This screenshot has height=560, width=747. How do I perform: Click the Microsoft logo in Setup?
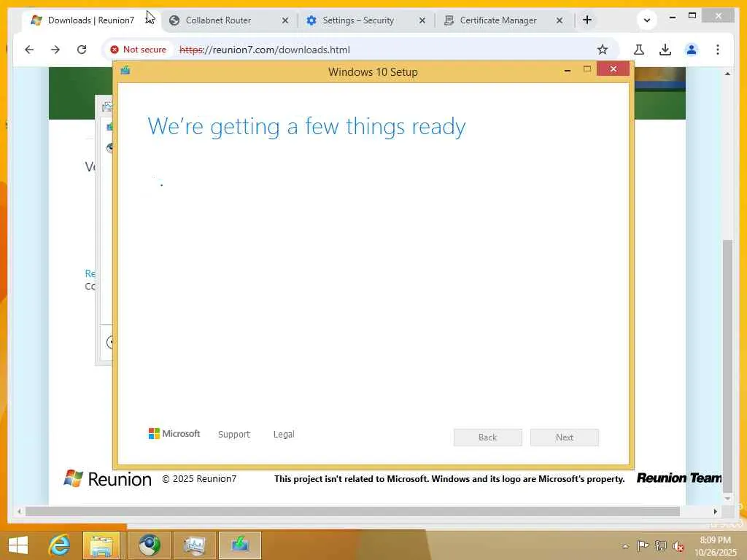(174, 434)
